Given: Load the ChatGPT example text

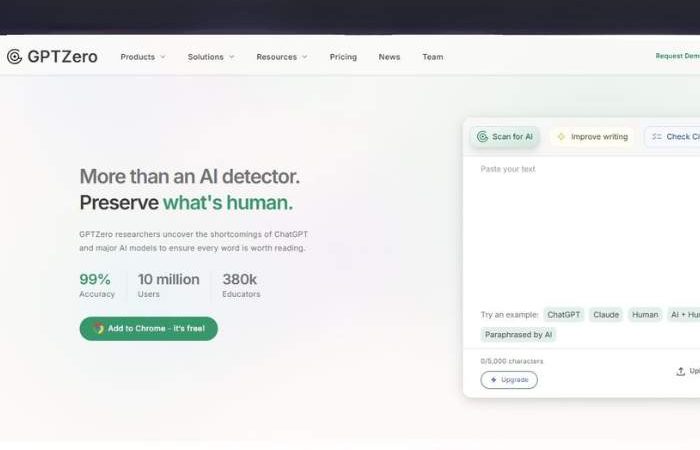Looking at the screenshot, I should point(563,315).
